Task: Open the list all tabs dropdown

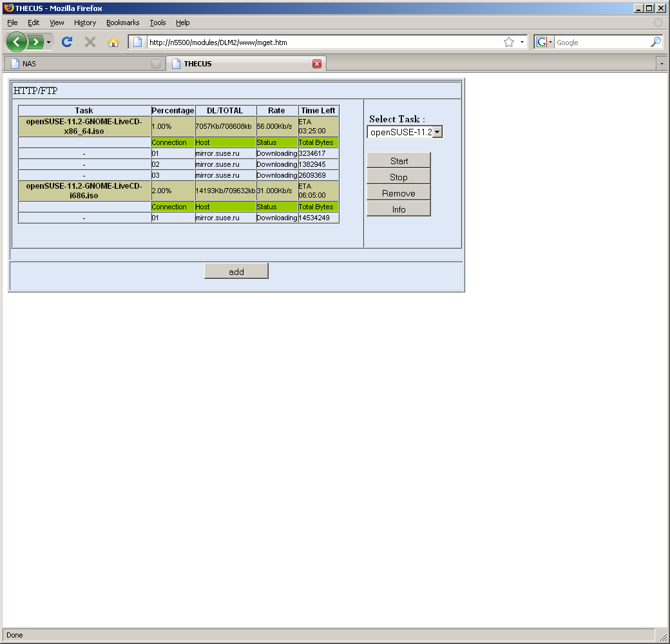Action: [662, 64]
